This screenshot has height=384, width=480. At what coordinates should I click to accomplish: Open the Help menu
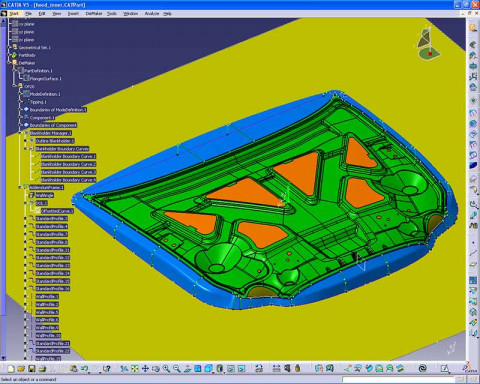[x=168, y=14]
